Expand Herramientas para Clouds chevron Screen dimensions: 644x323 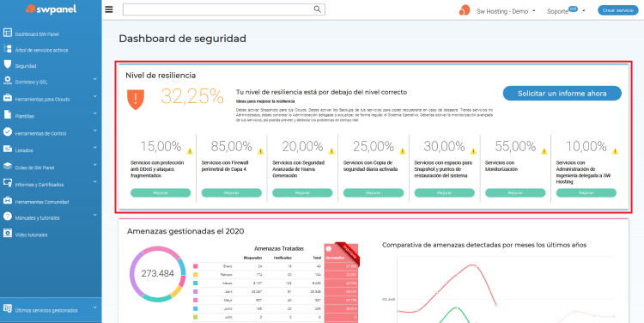tap(94, 96)
